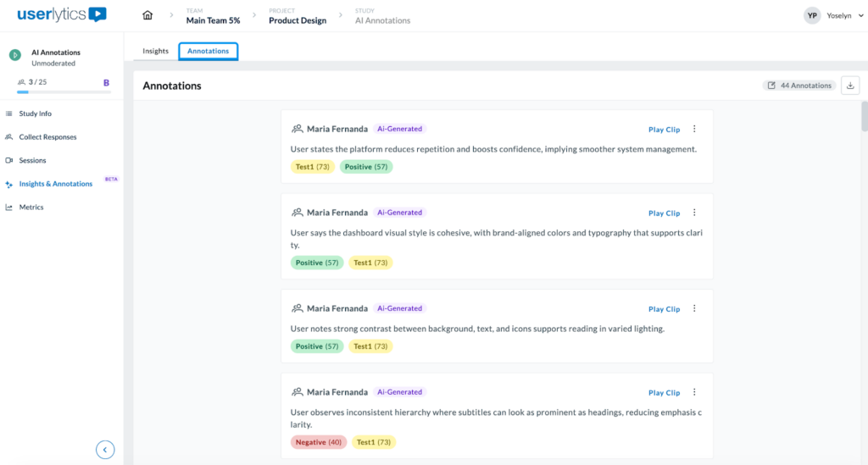Screen dimensions: 868x465
Task: Play Clip for the first annotation
Action: 664,130
